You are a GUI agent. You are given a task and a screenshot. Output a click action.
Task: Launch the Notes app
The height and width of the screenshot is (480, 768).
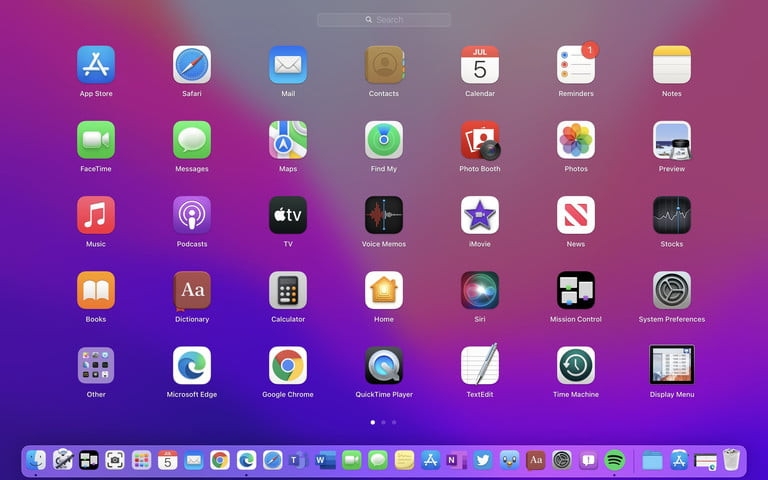tap(672, 65)
